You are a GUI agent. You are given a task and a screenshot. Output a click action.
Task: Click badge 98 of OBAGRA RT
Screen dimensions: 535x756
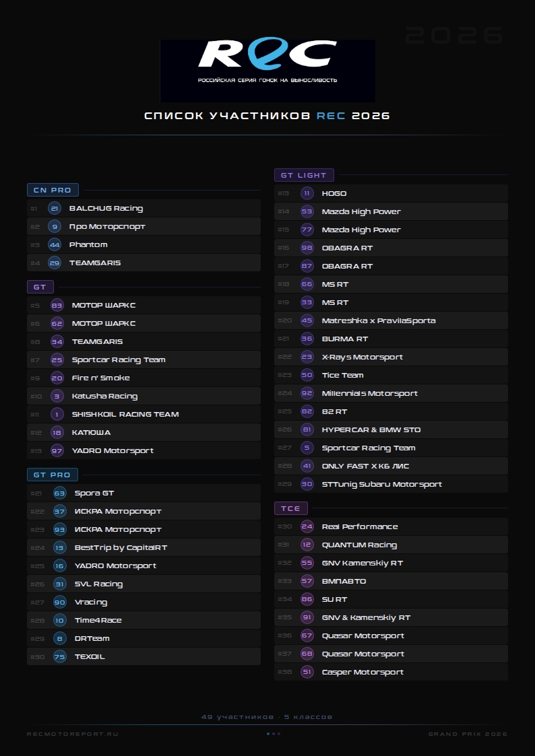307,248
